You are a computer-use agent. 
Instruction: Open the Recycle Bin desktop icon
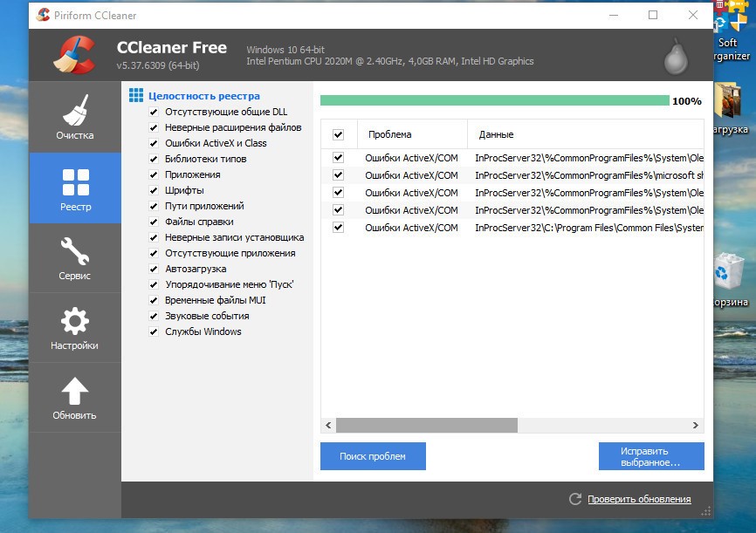[x=728, y=270]
